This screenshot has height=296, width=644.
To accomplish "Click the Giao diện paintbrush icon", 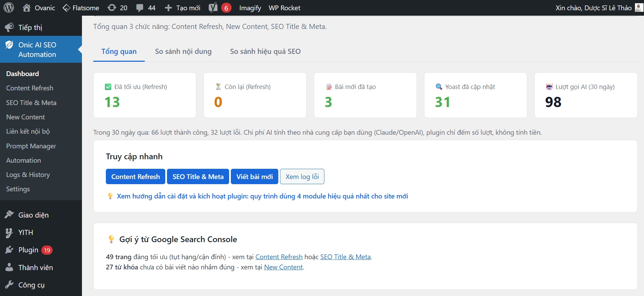I will point(9,215).
